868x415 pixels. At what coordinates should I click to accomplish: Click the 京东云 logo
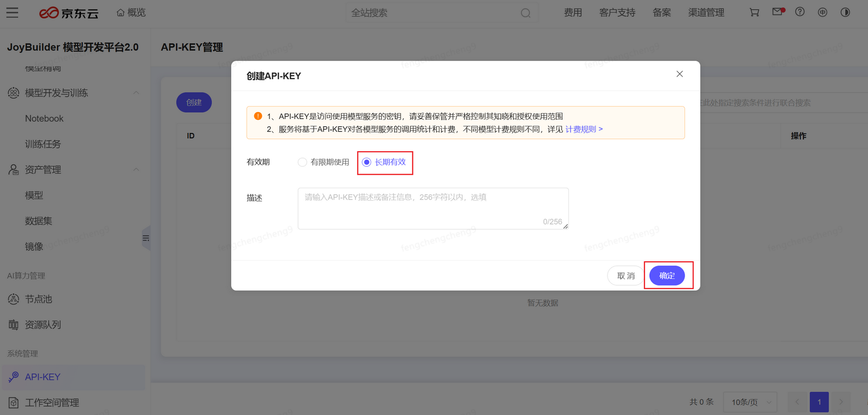point(69,13)
